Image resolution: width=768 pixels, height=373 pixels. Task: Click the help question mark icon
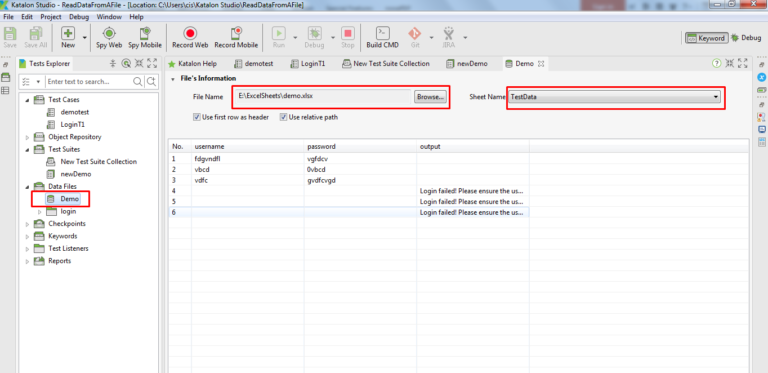click(716, 63)
